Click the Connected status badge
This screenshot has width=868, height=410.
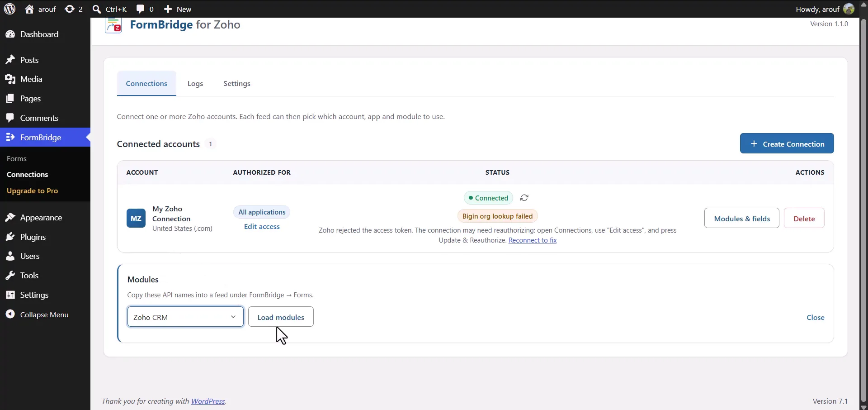(x=488, y=198)
